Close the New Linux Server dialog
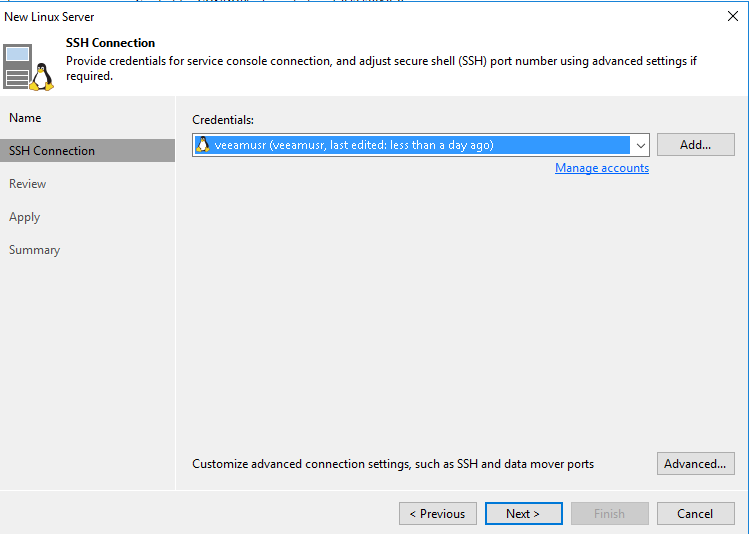 click(732, 16)
